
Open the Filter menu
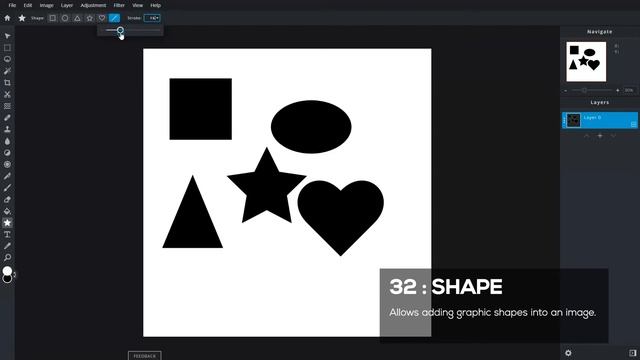119,5
